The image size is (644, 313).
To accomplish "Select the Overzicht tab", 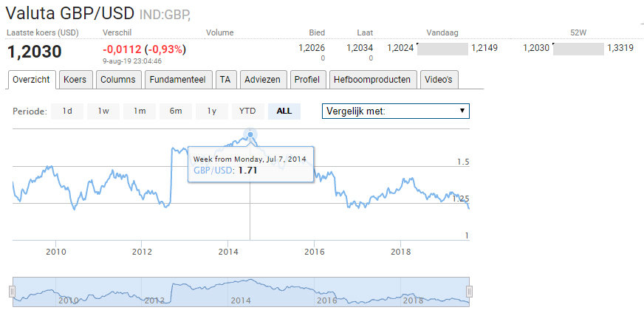I will click(32, 80).
